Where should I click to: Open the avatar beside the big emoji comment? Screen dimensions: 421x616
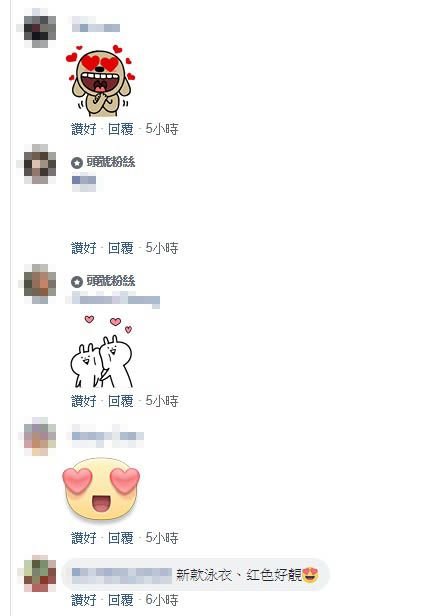[x=40, y=436]
